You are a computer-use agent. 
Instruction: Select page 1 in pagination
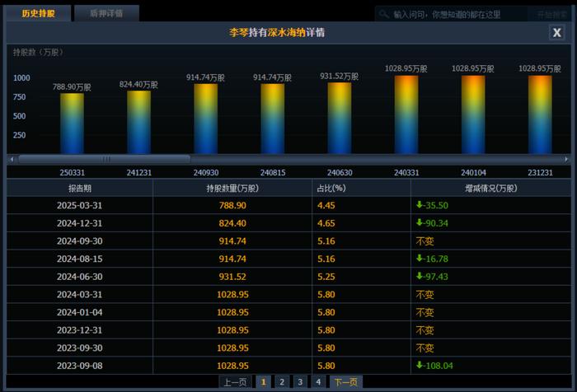pyautogui.click(x=264, y=382)
